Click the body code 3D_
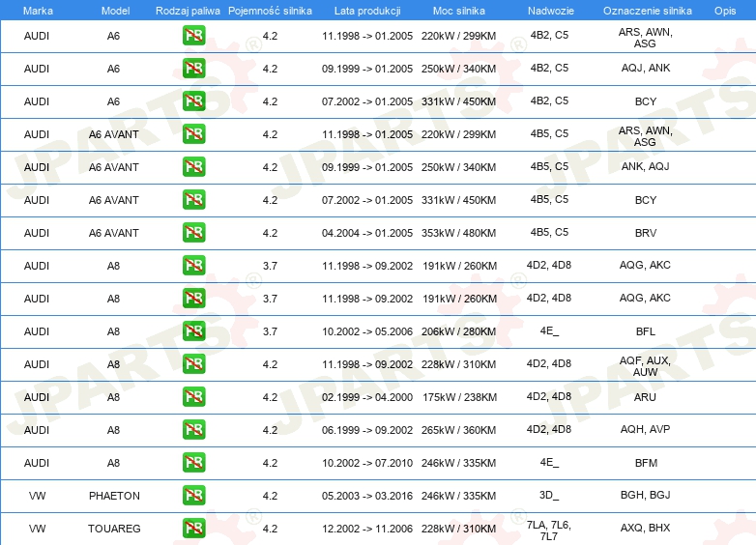Image resolution: width=756 pixels, height=545 pixels. pyautogui.click(x=549, y=495)
